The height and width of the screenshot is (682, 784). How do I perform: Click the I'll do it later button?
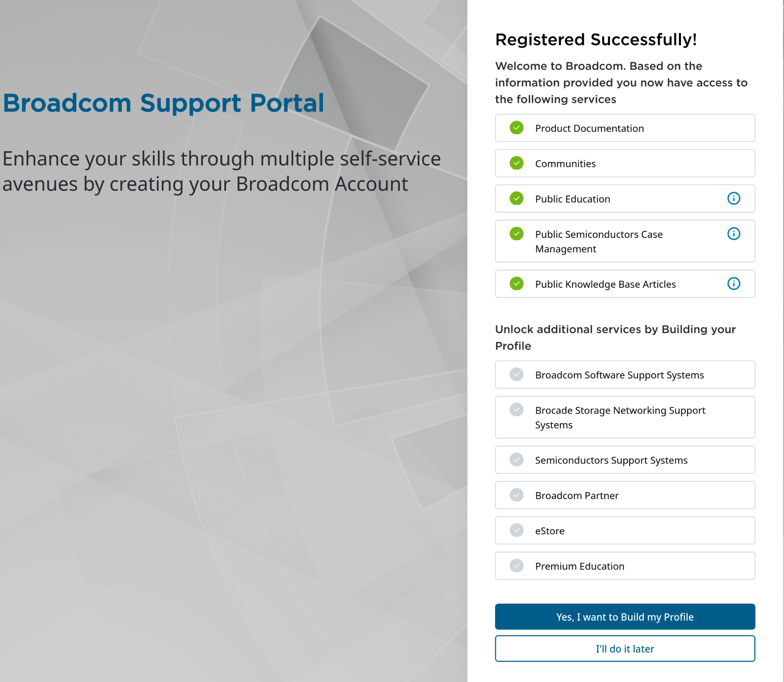[x=625, y=649]
